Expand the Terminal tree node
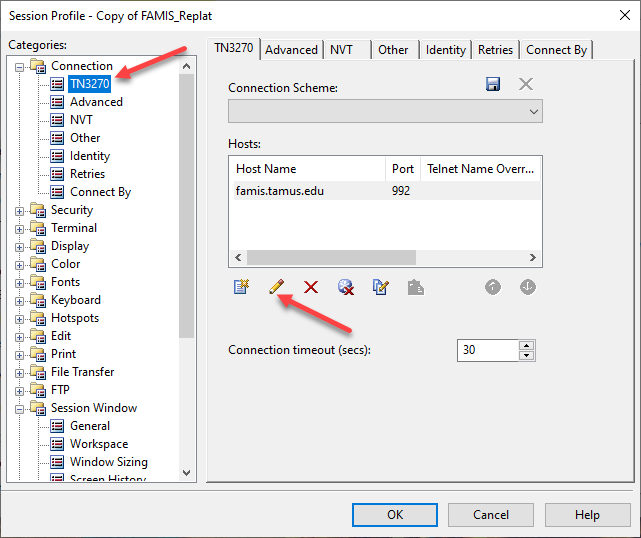Viewport: 641px width, 538px height. 19,229
